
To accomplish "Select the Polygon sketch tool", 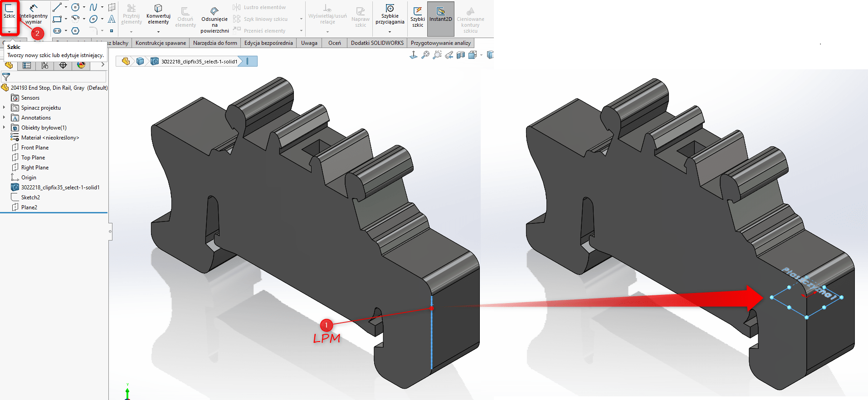I will click(x=75, y=31).
